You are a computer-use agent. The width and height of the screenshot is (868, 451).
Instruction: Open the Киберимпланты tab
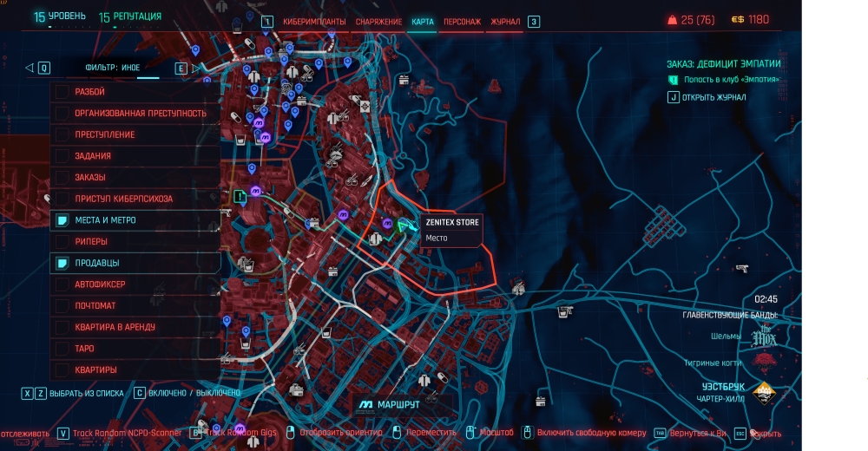click(314, 22)
